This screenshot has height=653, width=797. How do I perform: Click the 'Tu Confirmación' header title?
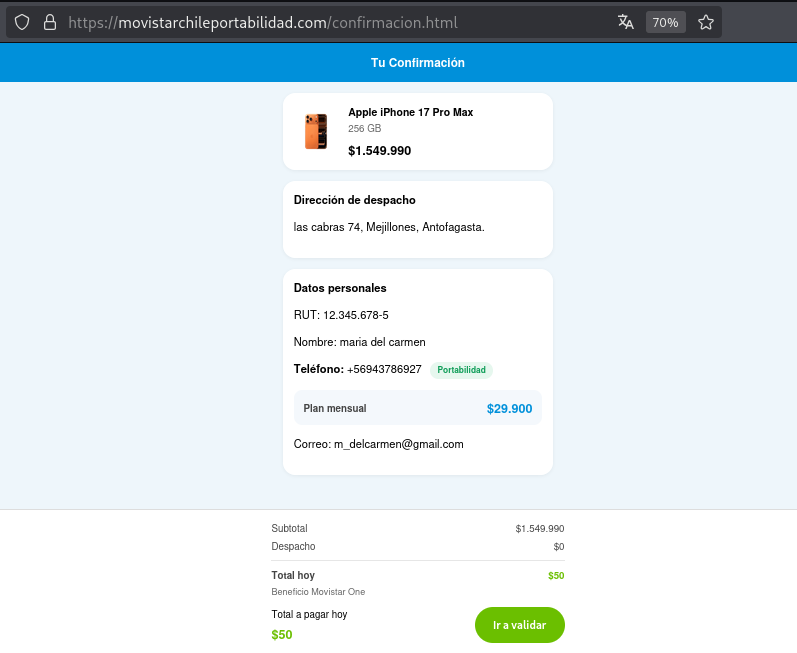(417, 63)
